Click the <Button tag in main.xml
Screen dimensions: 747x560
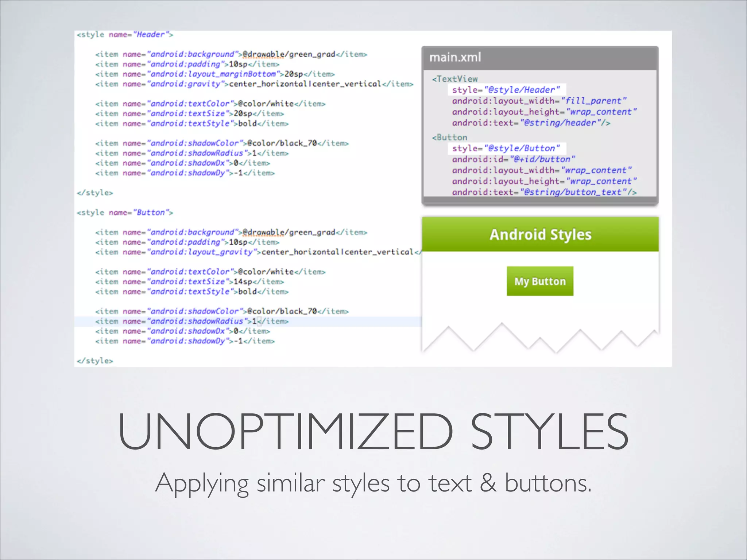coord(449,137)
